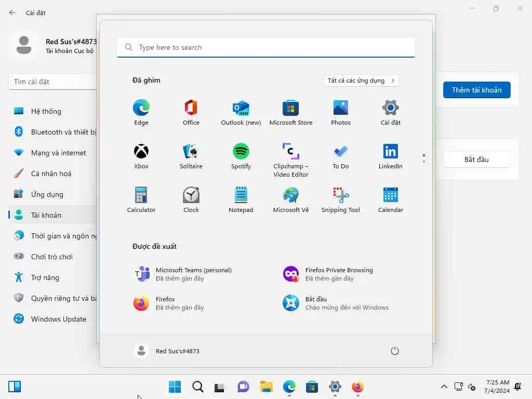Viewport: 532px width, 399px height.
Task: Launch Calculator app
Action: [141, 200]
